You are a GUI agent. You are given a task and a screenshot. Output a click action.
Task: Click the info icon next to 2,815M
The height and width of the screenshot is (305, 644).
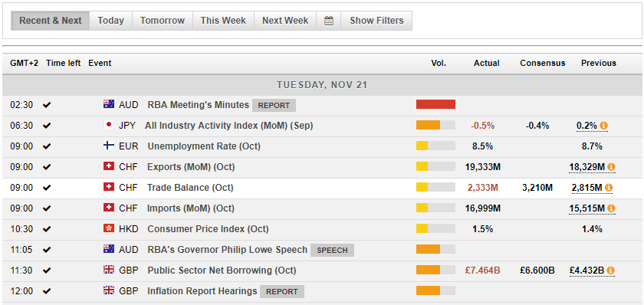(x=609, y=188)
